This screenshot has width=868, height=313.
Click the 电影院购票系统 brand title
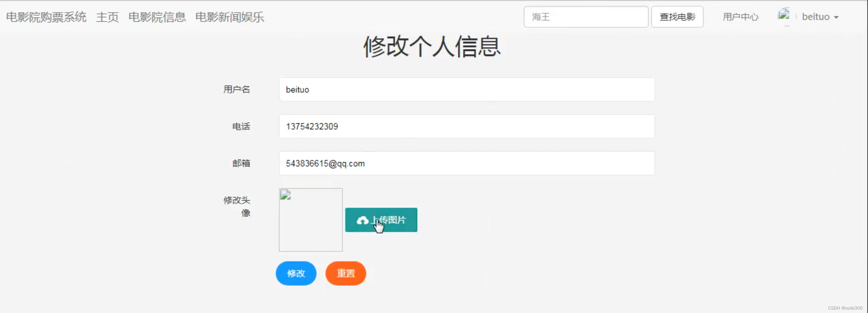click(46, 17)
